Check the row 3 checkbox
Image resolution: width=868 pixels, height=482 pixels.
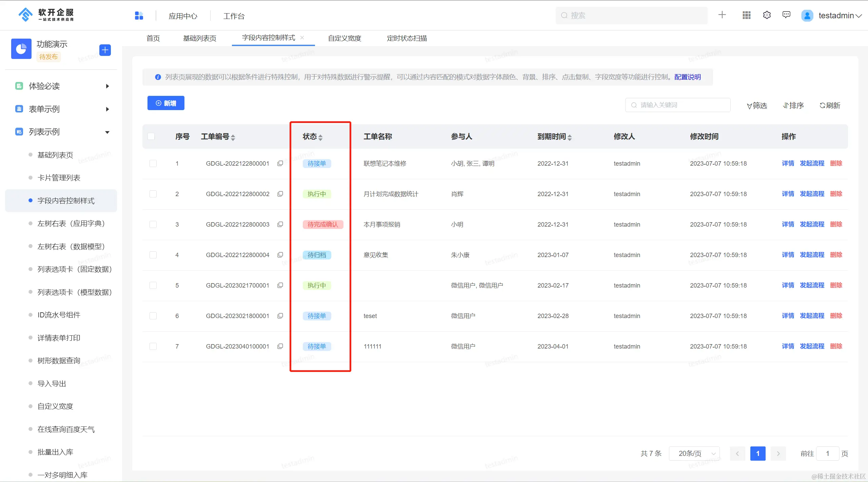(x=153, y=225)
